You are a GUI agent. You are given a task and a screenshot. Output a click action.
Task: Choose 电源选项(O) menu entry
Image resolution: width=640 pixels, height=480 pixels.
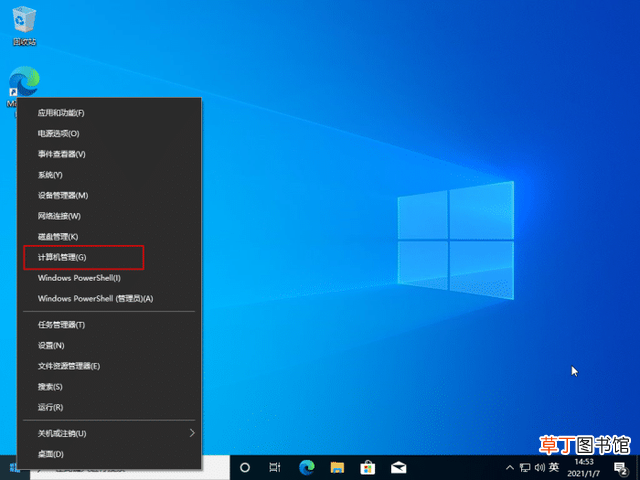tap(109, 133)
